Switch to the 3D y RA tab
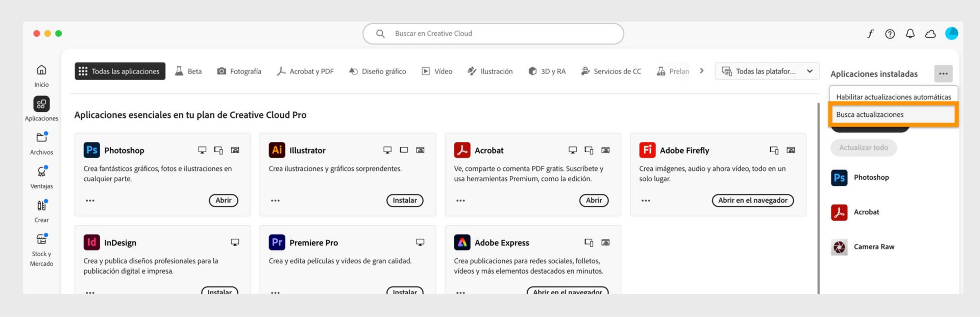 click(x=547, y=71)
